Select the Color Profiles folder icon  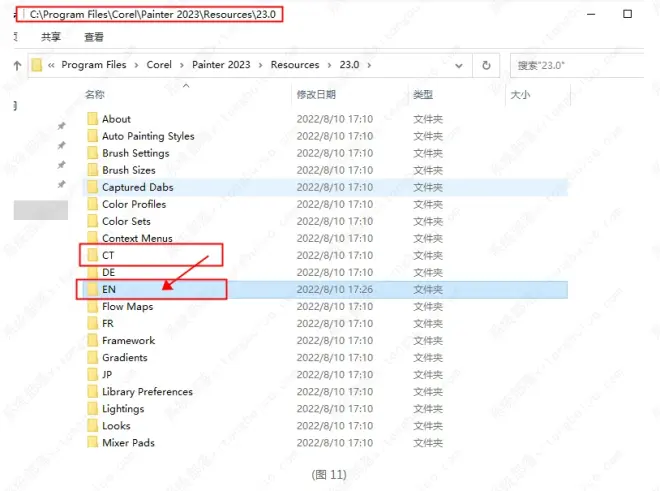(93, 204)
